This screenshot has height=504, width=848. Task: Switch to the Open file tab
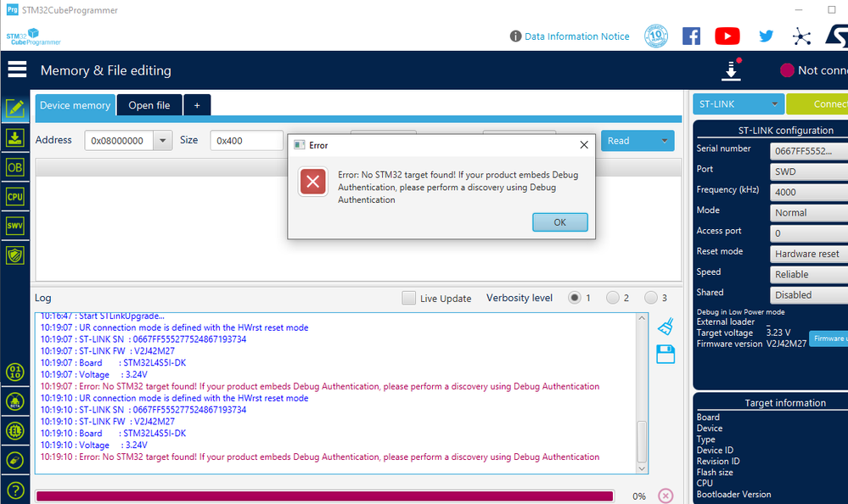149,105
